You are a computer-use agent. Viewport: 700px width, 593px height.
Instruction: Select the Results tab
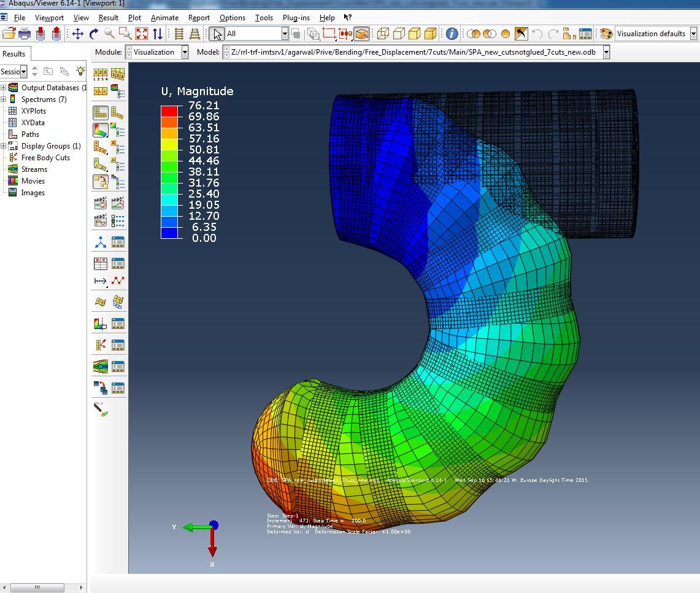click(14, 53)
